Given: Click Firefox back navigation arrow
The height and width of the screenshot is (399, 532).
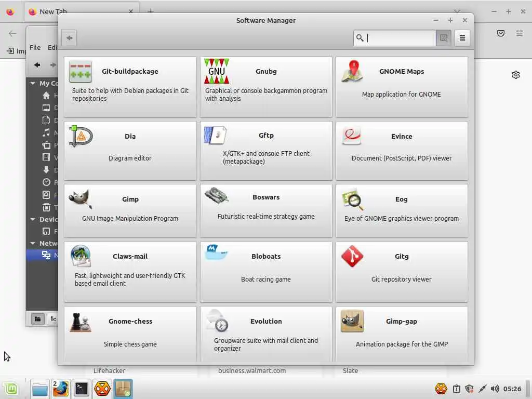Looking at the screenshot, I should coord(12,33).
